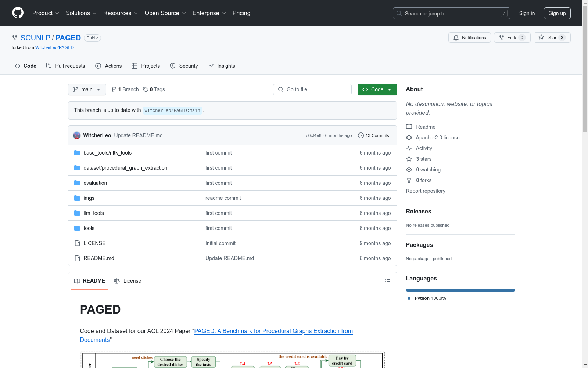Viewport: 588px width, 368px height.
Task: Select the Code repository tab
Action: pyautogui.click(x=26, y=66)
